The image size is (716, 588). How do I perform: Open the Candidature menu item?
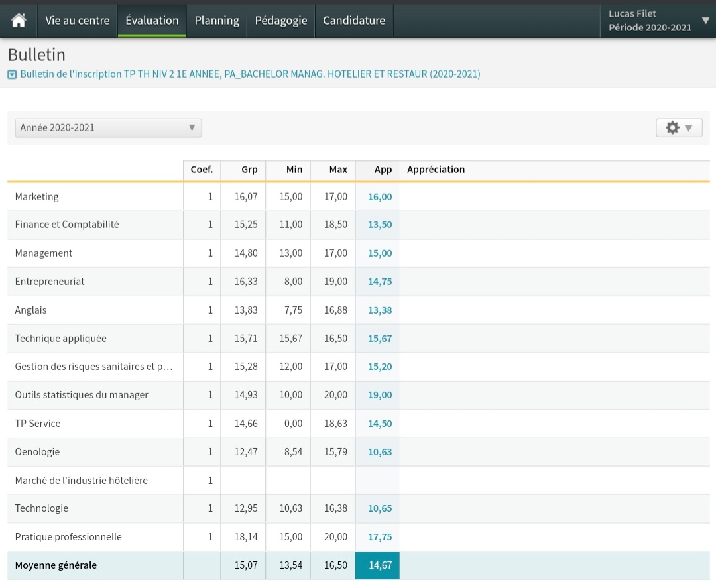pos(354,21)
